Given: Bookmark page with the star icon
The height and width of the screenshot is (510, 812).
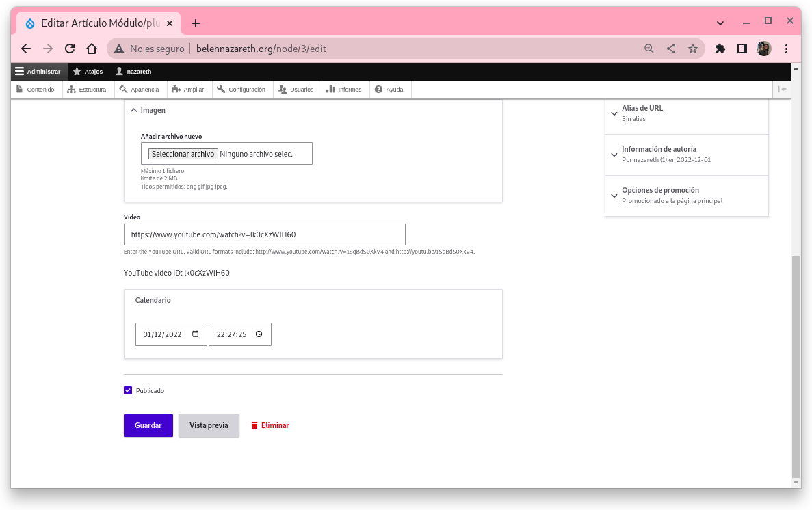Looking at the screenshot, I should (x=693, y=49).
